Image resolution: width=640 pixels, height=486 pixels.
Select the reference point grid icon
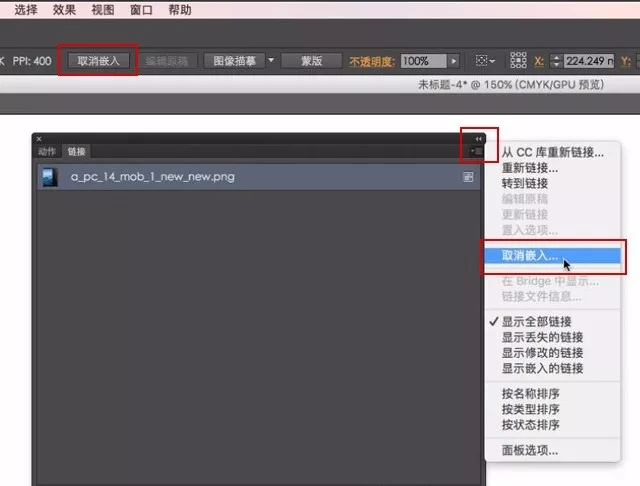(518, 60)
